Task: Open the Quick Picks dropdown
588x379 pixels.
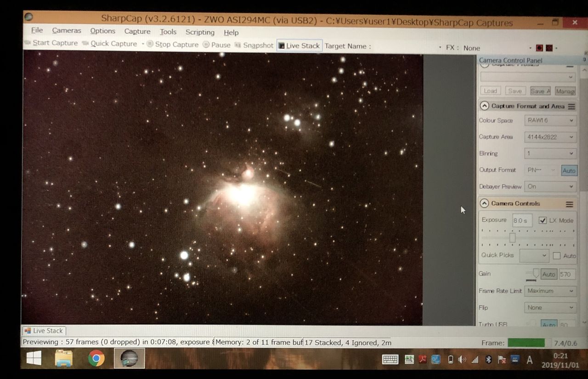Action: coord(534,255)
